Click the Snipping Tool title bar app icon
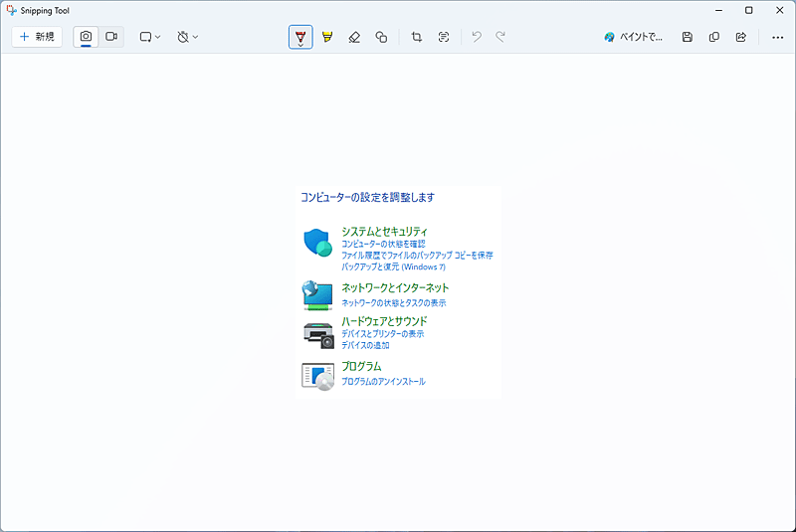 11,10
